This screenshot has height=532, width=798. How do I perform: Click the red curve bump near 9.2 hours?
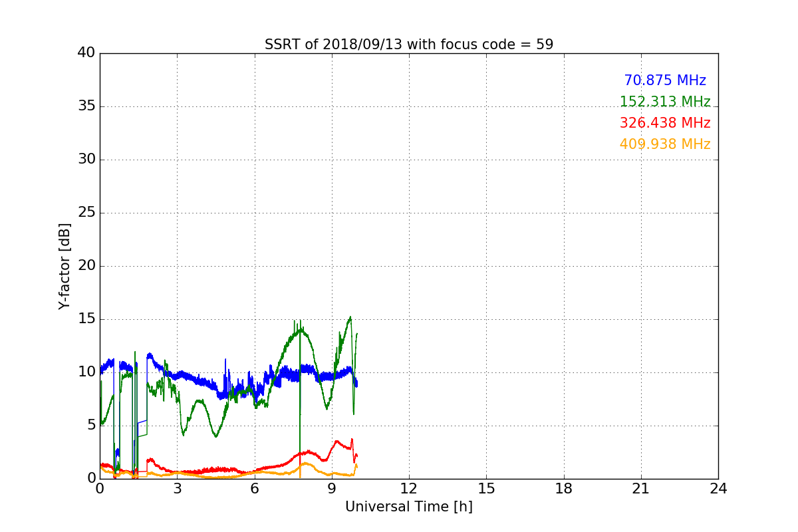[337, 441]
